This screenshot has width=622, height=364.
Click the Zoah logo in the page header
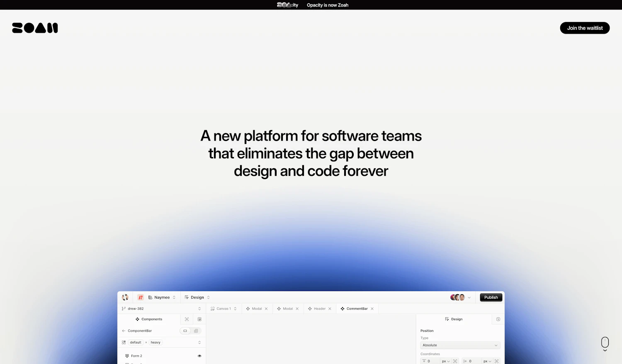[x=35, y=28]
